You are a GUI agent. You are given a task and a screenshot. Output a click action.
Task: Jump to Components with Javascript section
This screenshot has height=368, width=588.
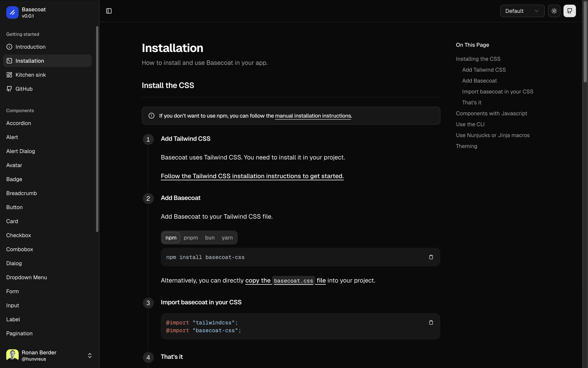point(491,113)
